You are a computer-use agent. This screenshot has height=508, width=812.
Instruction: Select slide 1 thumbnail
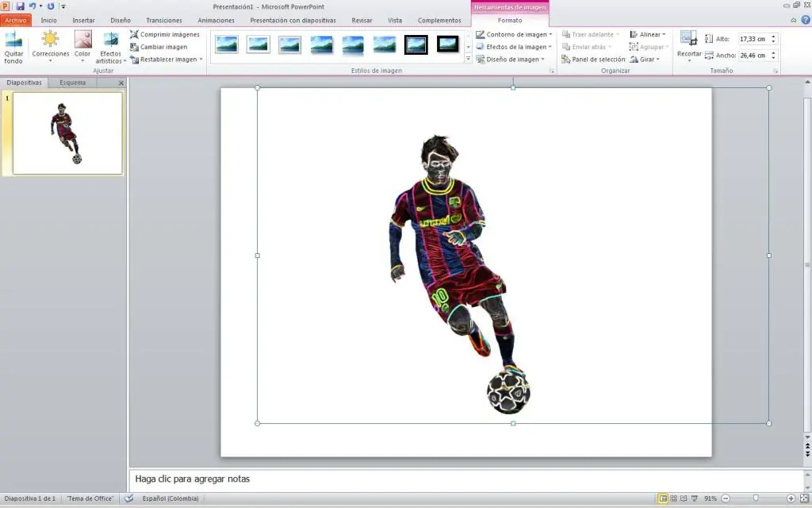[67, 133]
